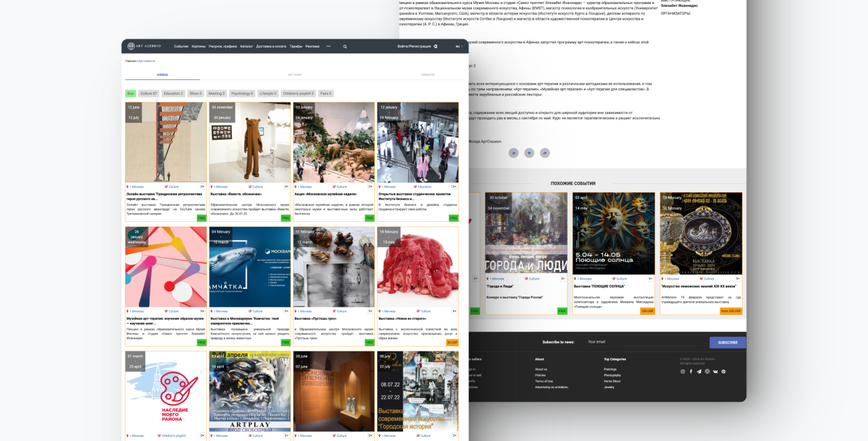Click the 100.00₽ price tag on Поющие солнца card
This screenshot has width=868, height=441.
[x=647, y=311]
